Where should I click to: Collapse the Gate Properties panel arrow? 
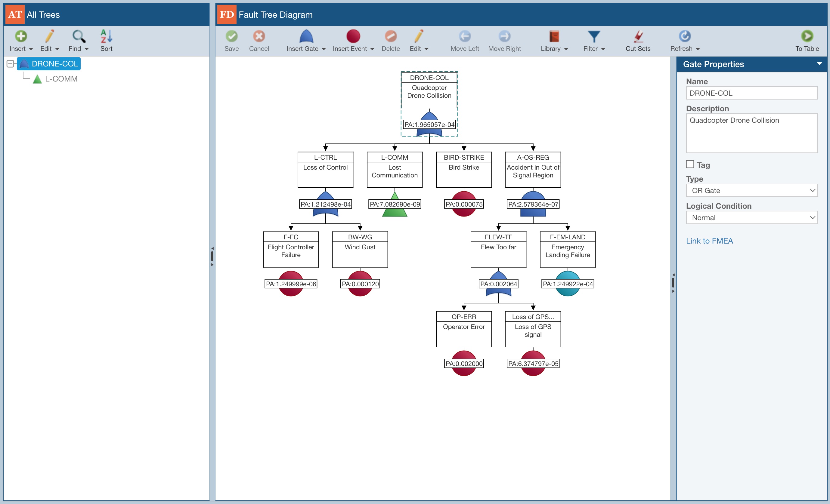[x=819, y=64]
